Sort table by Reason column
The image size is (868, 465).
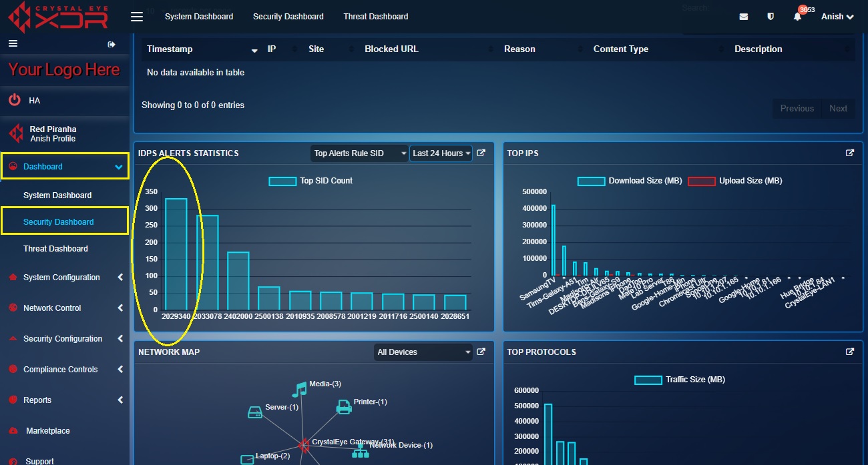543,49
